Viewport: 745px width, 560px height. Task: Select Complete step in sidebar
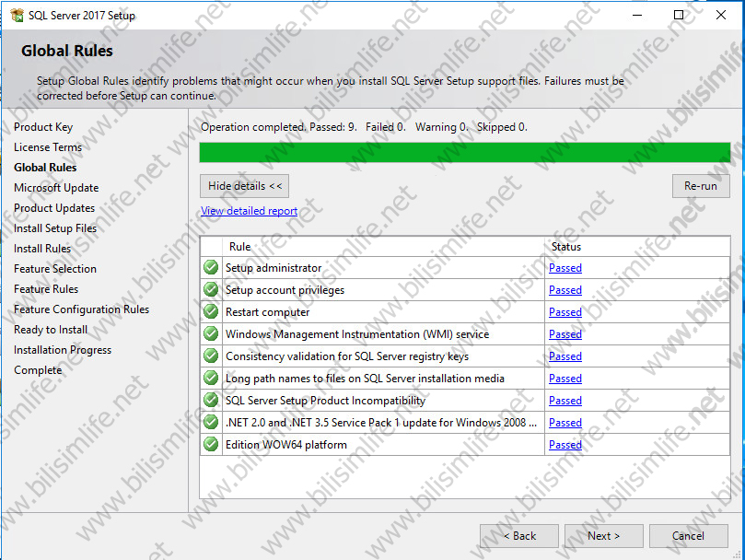pyautogui.click(x=38, y=370)
